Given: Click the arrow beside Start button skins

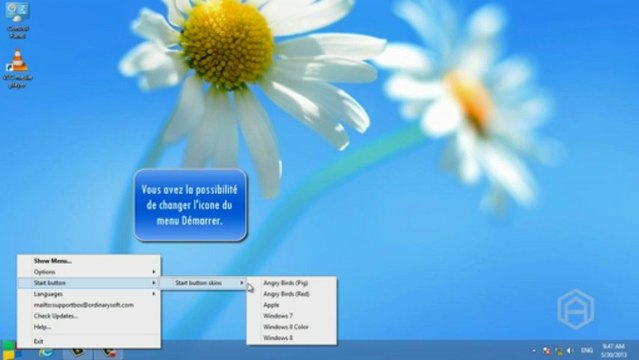Looking at the screenshot, I should tap(242, 283).
